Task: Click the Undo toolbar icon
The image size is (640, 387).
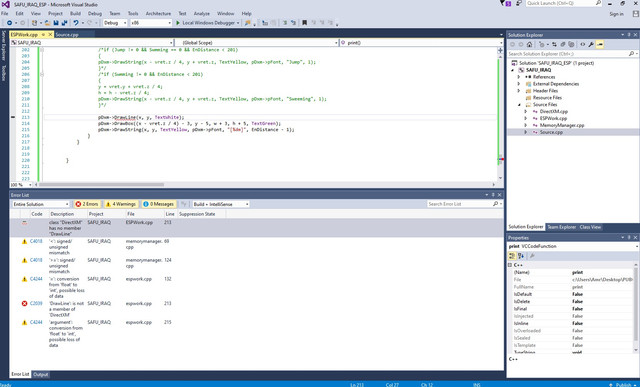Action: 76,23
